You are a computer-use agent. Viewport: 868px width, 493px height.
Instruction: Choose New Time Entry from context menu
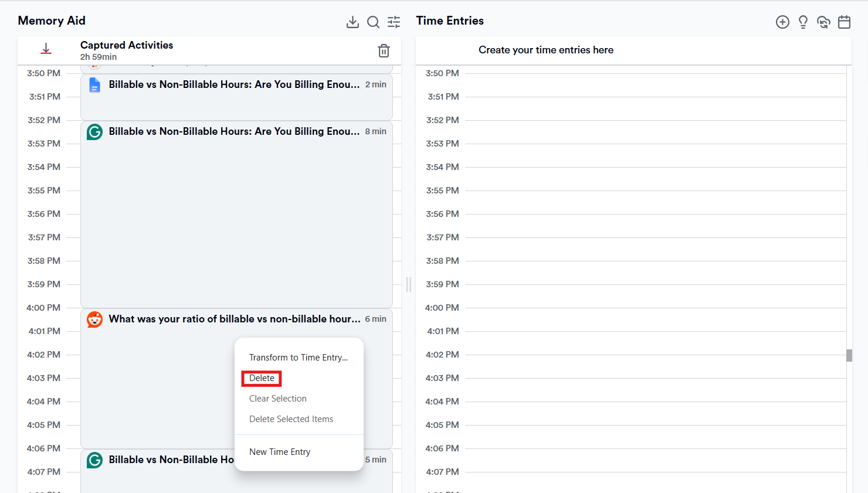point(280,452)
